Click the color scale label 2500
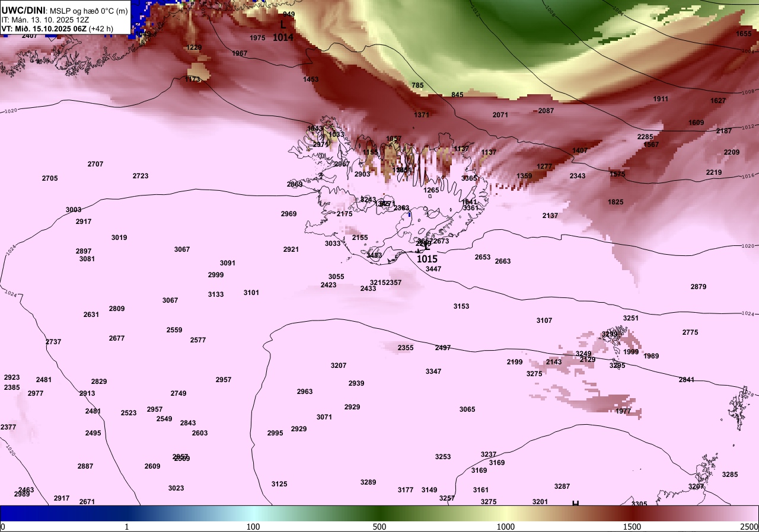This screenshot has width=759, height=532. tap(749, 527)
